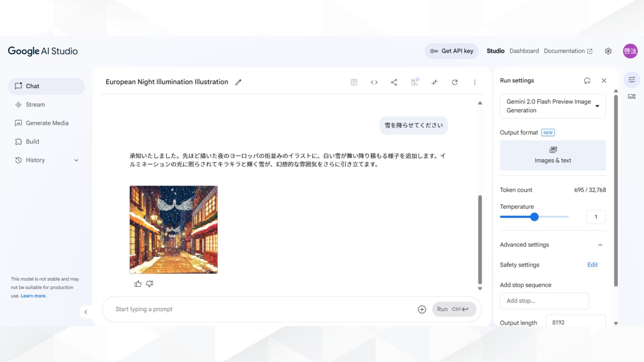Open the more options kebab menu
644x362 pixels.
coord(475,82)
